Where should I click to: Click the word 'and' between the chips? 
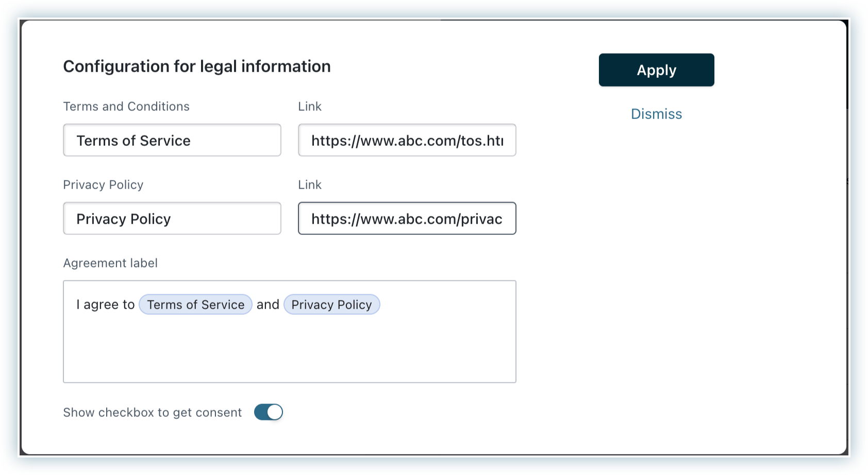click(x=268, y=304)
